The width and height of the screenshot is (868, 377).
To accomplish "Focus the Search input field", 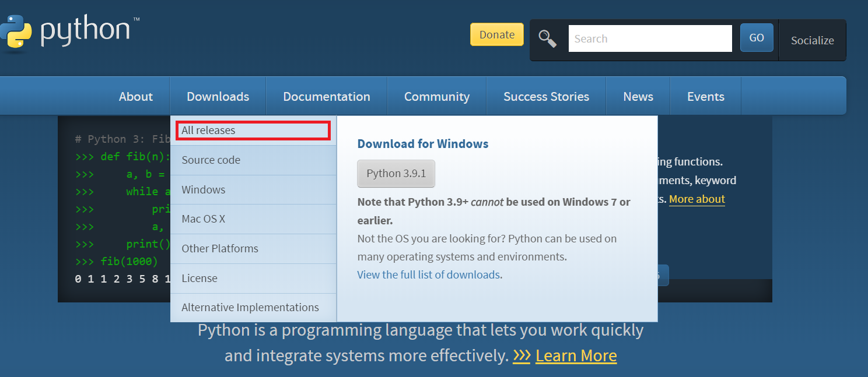I will click(650, 38).
